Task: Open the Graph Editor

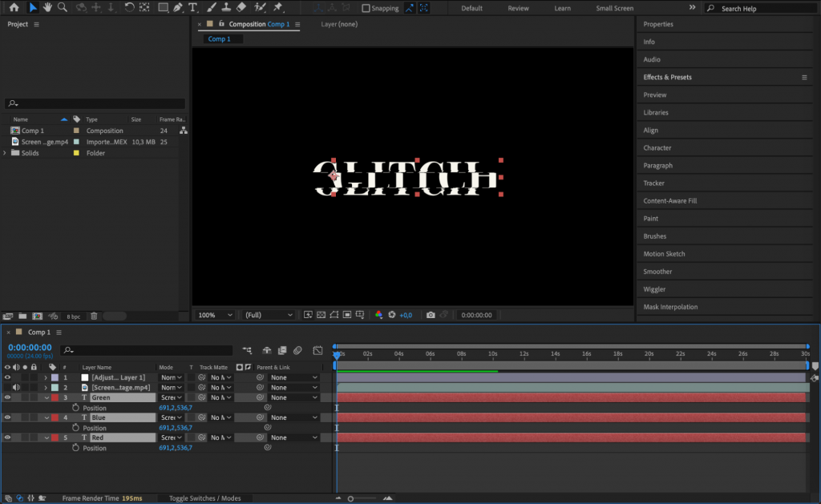Action: click(317, 350)
